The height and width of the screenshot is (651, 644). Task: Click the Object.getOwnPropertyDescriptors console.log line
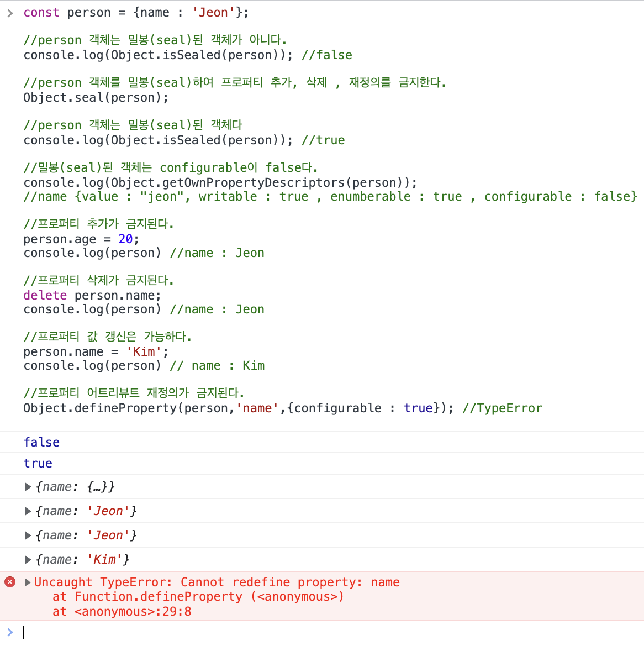220,183
